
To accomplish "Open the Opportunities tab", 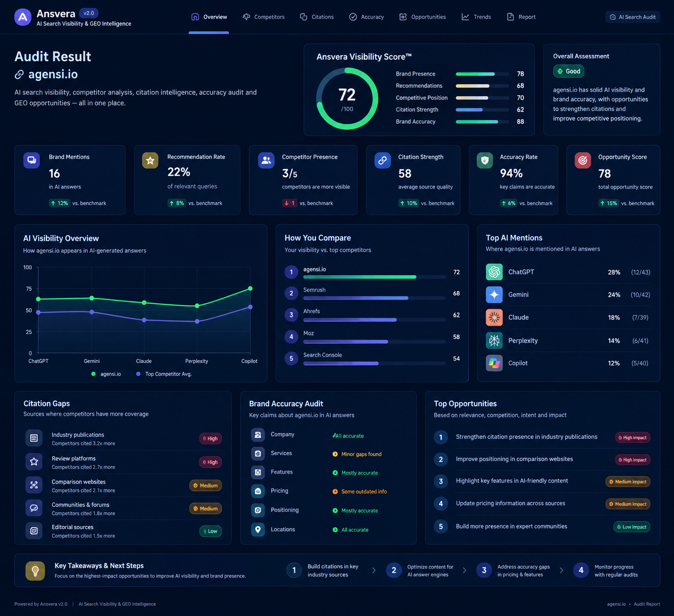I will click(x=423, y=17).
